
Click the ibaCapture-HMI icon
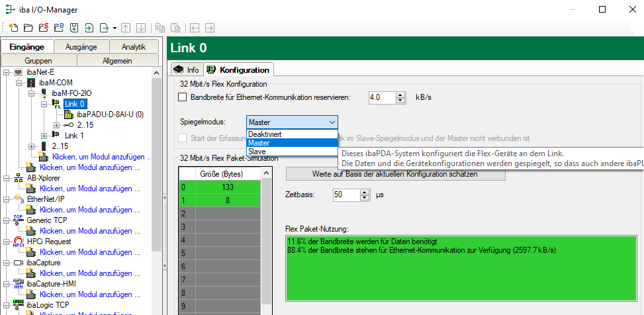[x=19, y=284]
